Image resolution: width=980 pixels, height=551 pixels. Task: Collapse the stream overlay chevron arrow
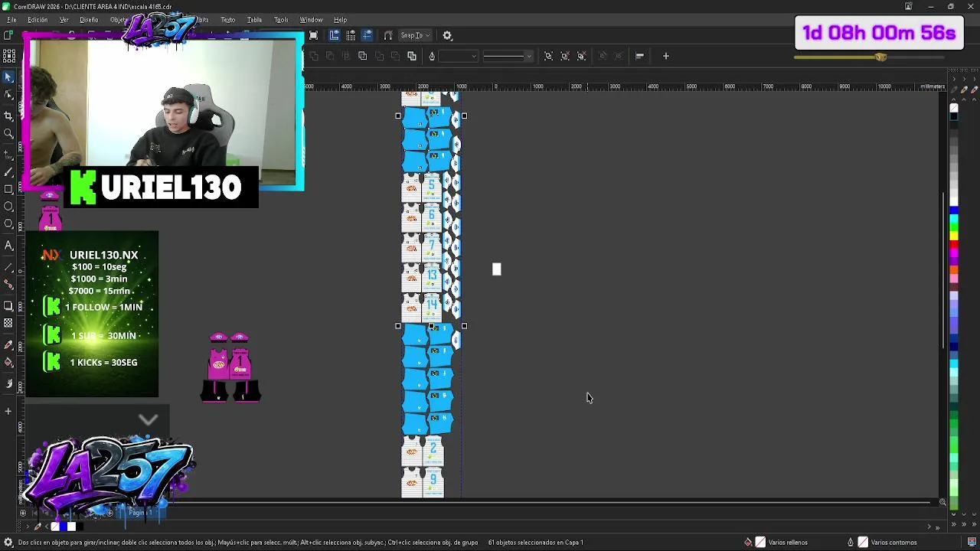tap(149, 419)
